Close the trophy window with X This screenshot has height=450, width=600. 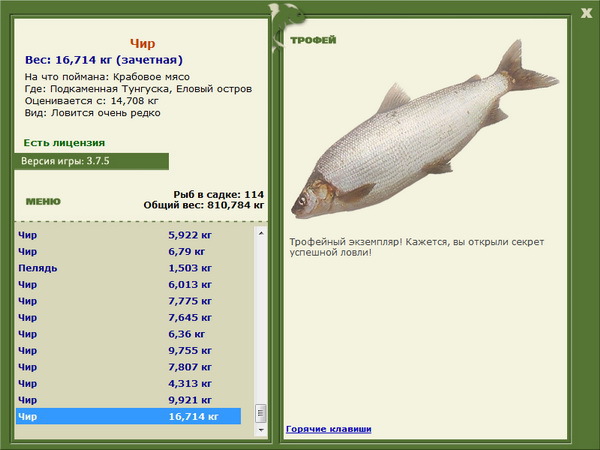point(586,13)
